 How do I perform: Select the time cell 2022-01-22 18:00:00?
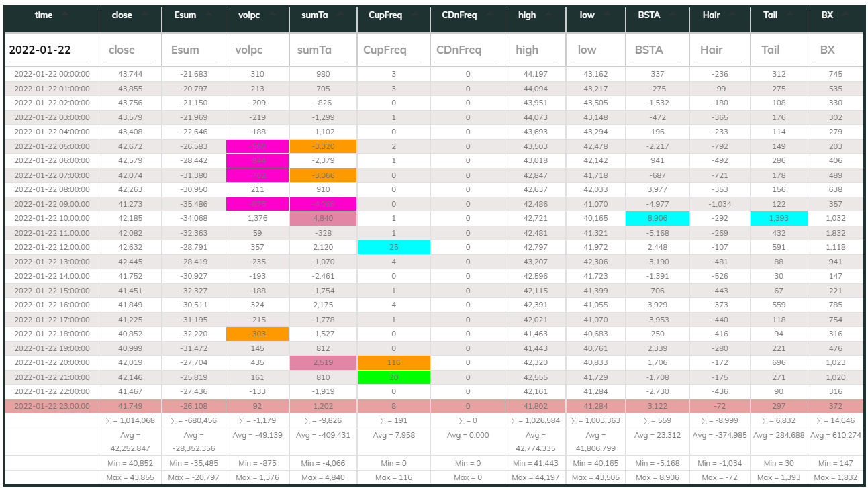(x=52, y=334)
